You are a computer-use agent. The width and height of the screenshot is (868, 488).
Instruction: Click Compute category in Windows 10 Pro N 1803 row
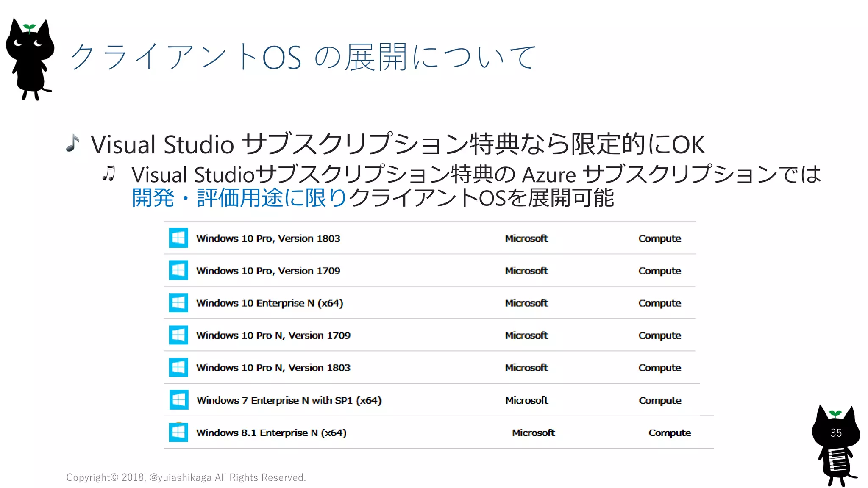(660, 368)
